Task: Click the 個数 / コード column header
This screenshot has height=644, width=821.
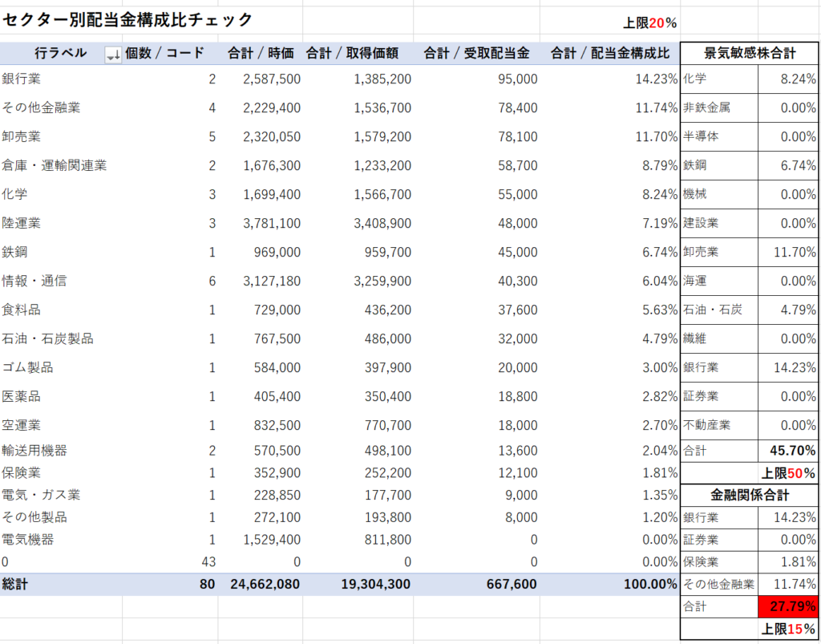Action: (x=164, y=54)
